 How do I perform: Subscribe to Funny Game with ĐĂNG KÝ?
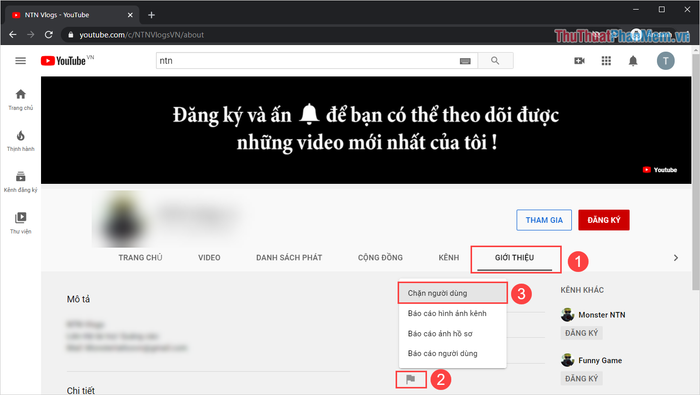click(581, 378)
